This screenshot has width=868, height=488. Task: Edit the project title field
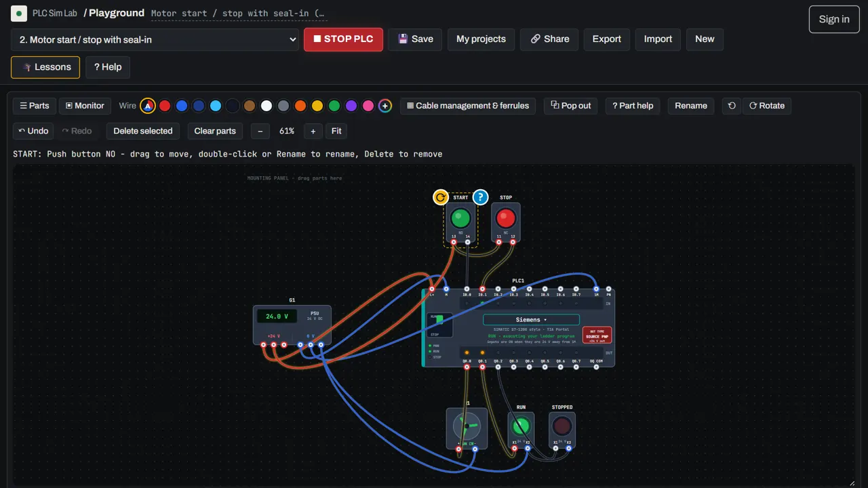238,14
